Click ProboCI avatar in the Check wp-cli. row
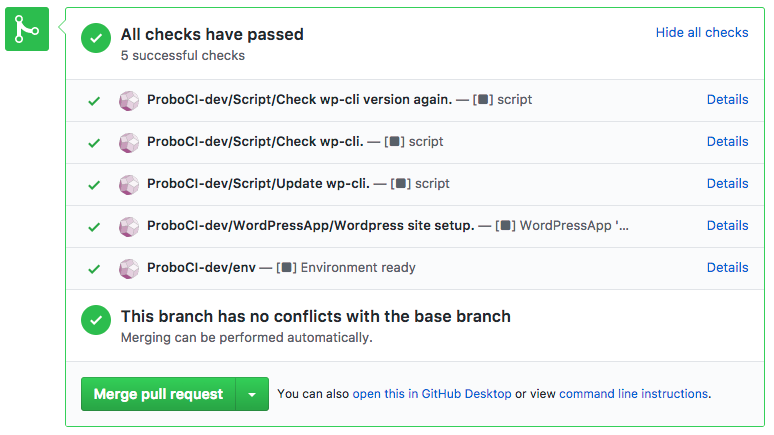This screenshot has height=435, width=774. pos(129,142)
